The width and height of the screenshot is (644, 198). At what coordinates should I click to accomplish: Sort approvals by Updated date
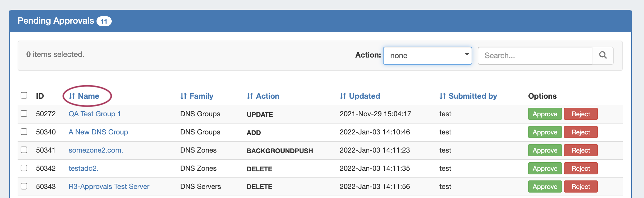(x=364, y=96)
